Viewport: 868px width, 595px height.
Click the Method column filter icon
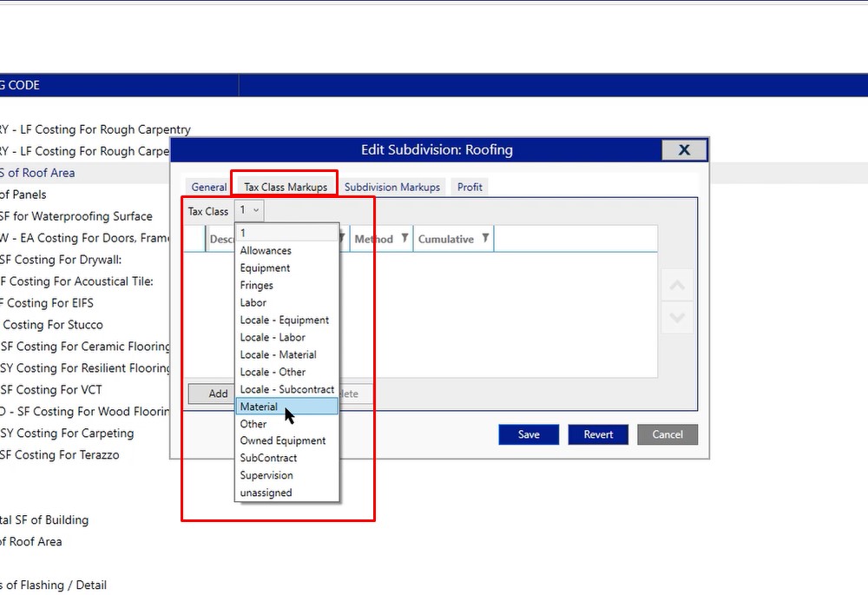tap(404, 239)
